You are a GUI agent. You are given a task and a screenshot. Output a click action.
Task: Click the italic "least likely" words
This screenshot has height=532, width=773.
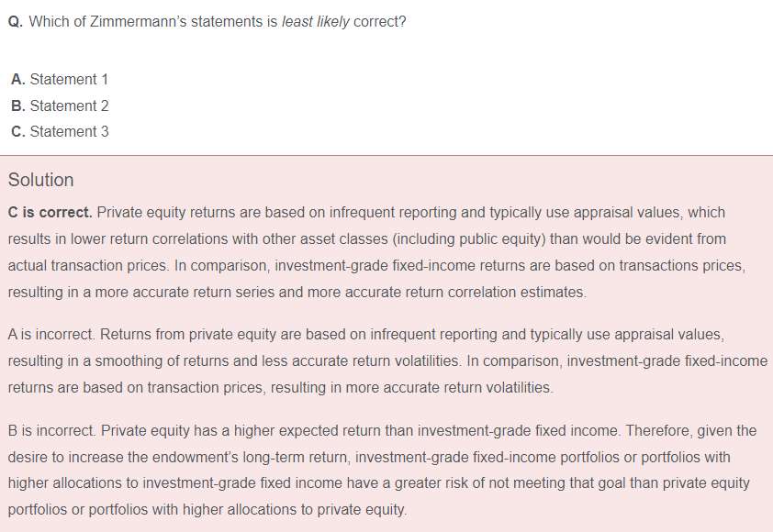(x=316, y=22)
